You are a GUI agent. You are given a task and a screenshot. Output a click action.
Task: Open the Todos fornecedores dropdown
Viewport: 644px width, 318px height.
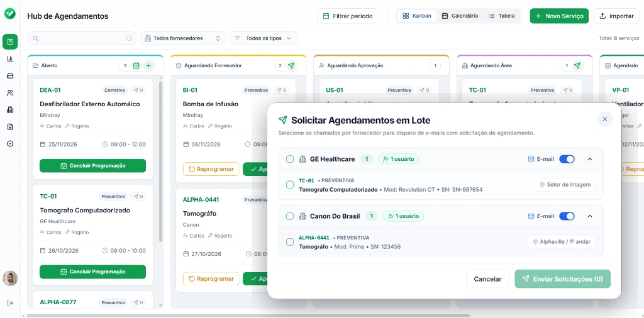(183, 38)
